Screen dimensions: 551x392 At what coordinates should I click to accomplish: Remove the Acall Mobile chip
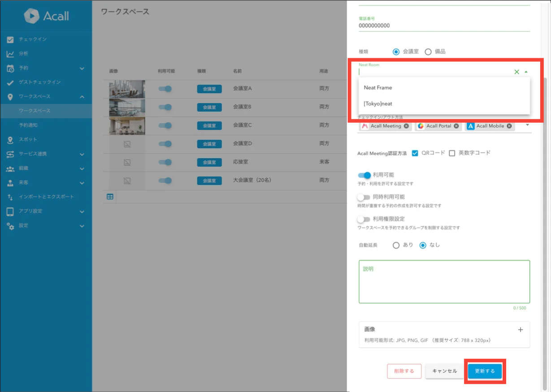click(509, 126)
